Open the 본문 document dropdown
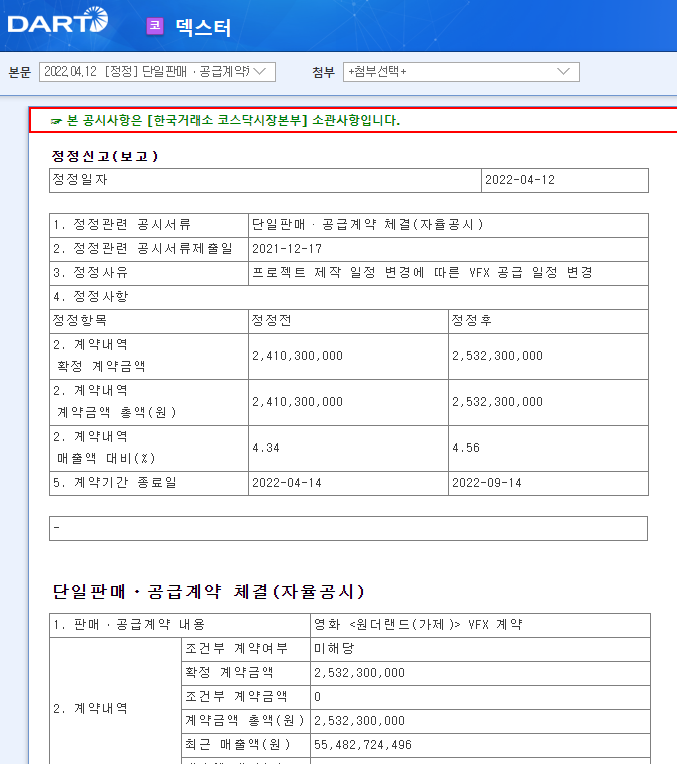This screenshot has width=677, height=764. tap(157, 72)
